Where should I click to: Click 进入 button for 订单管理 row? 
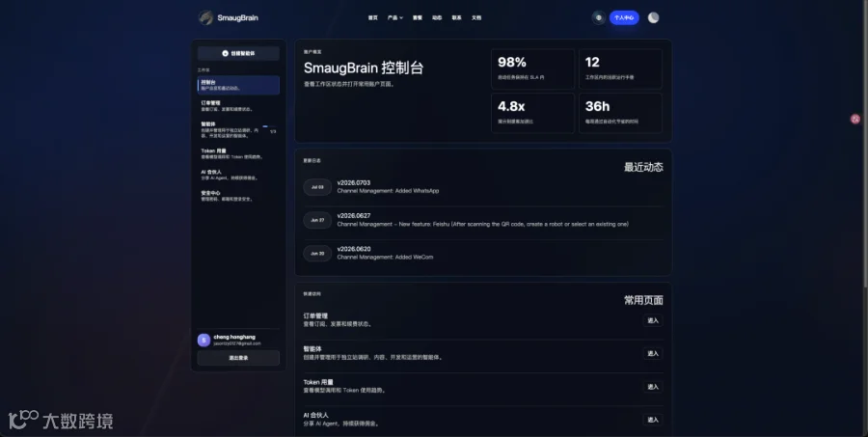point(653,320)
